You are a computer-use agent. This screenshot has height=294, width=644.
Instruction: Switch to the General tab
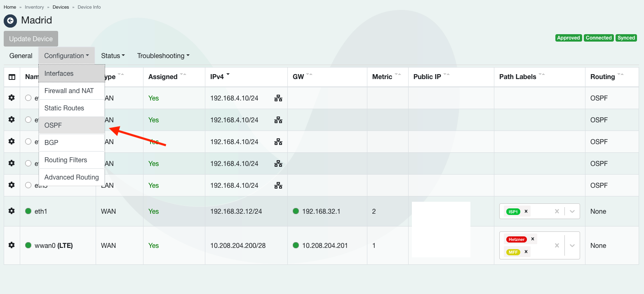21,56
